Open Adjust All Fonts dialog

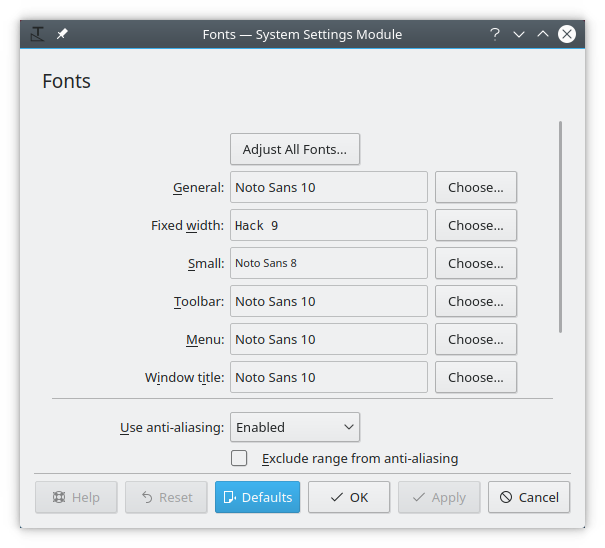[295, 149]
